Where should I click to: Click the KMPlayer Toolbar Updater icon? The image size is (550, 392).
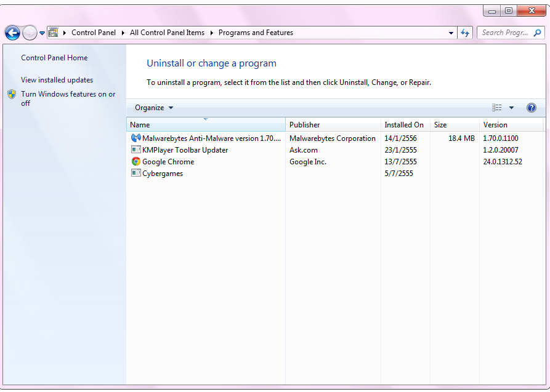pyautogui.click(x=136, y=150)
